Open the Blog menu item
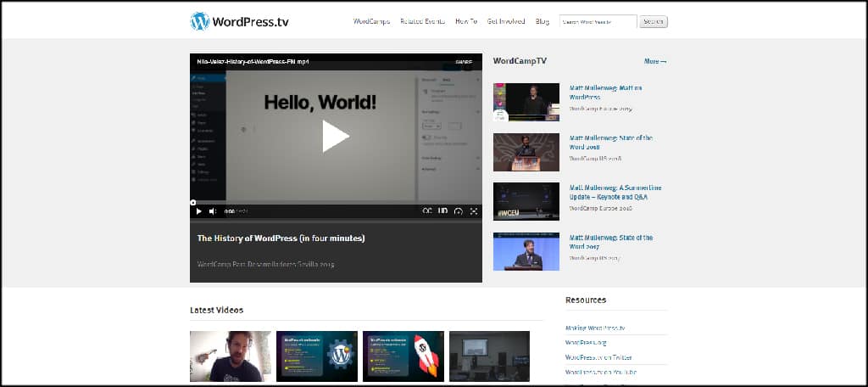This screenshot has width=868, height=387. click(x=542, y=21)
